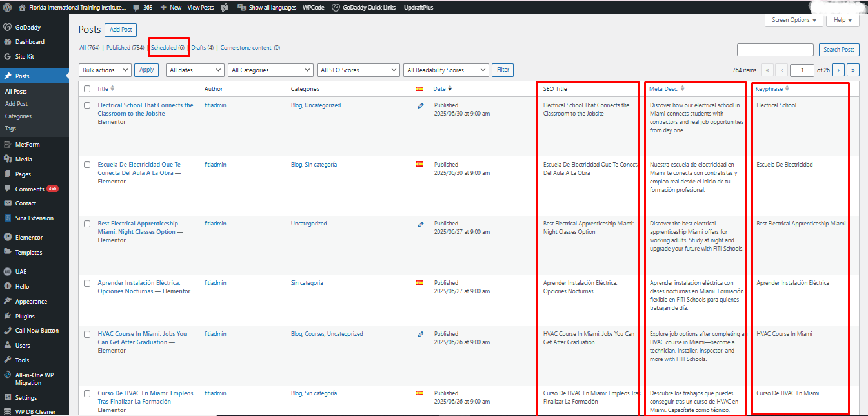Select the HVAC Course In Miami post checkbox
868x416 pixels.
87,334
